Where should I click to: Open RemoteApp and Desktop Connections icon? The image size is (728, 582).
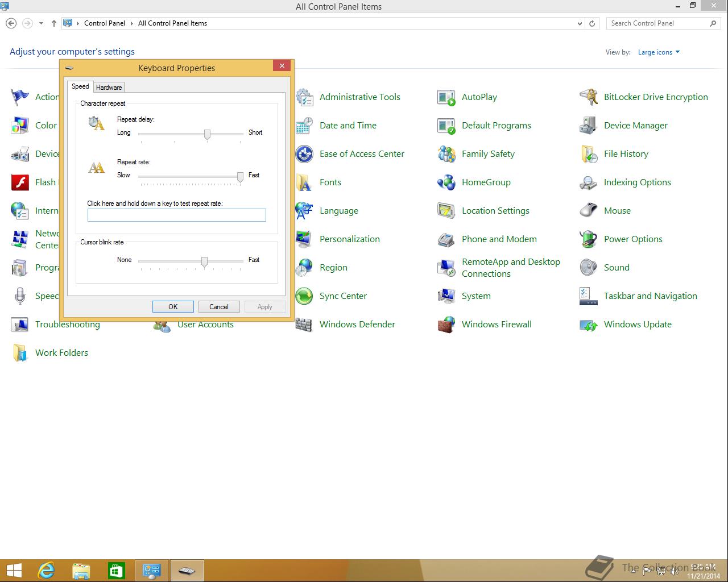coord(446,268)
